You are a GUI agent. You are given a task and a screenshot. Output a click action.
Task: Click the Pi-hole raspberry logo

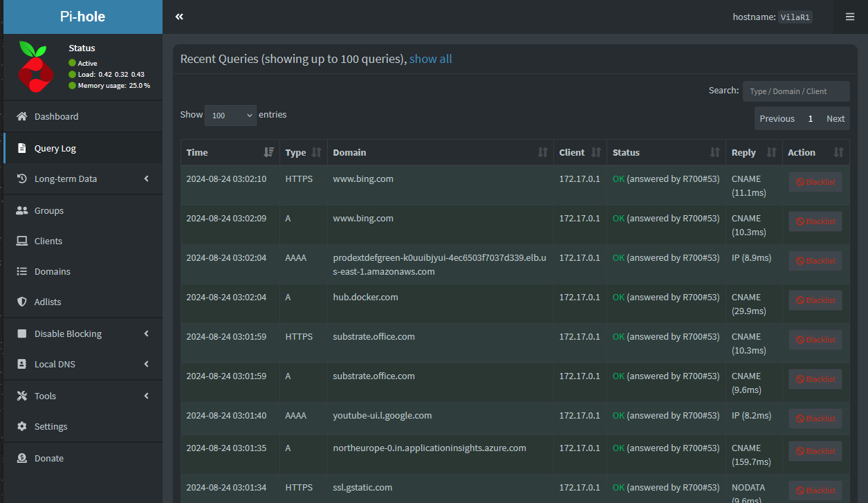(x=35, y=67)
